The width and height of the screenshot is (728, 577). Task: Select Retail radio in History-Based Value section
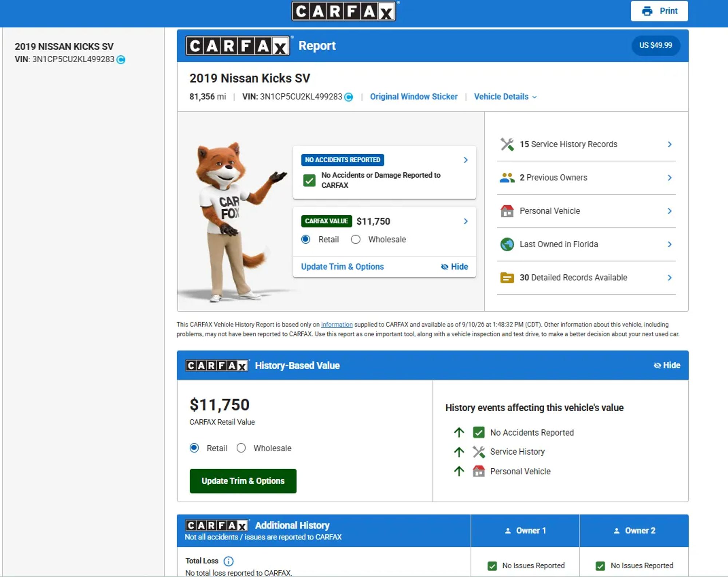coord(194,448)
